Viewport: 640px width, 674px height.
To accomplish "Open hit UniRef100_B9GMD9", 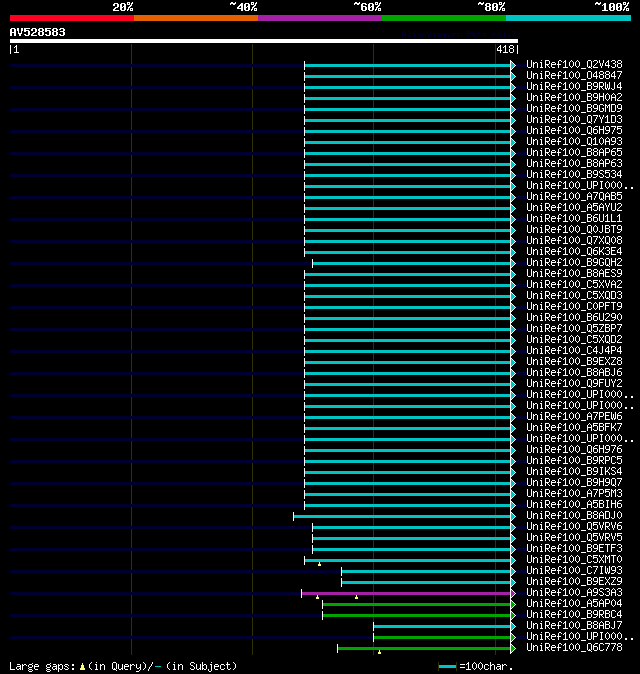I will coord(574,108).
